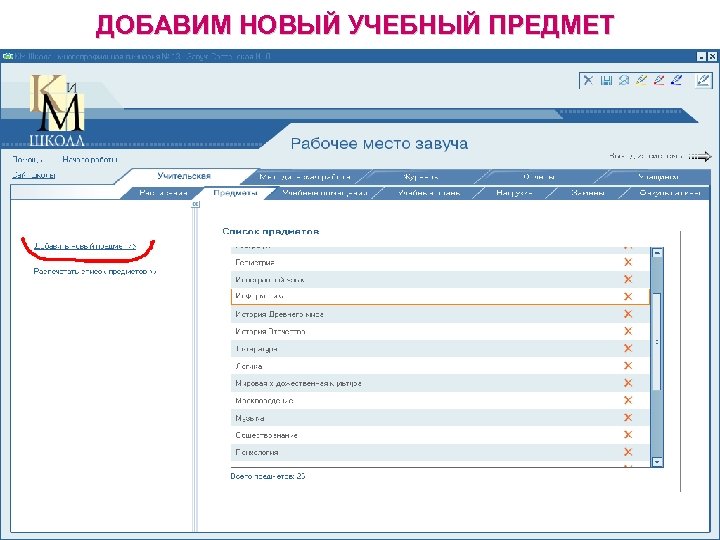Click the boxed pen icon at toolbar end
This screenshot has height=540, width=720.
click(703, 81)
